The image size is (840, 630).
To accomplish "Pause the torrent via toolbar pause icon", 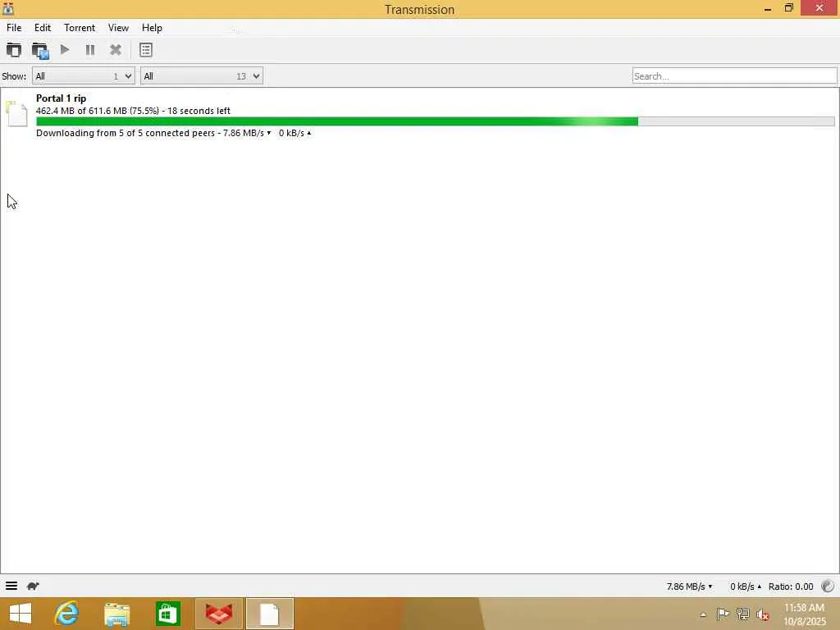I will pyautogui.click(x=90, y=50).
